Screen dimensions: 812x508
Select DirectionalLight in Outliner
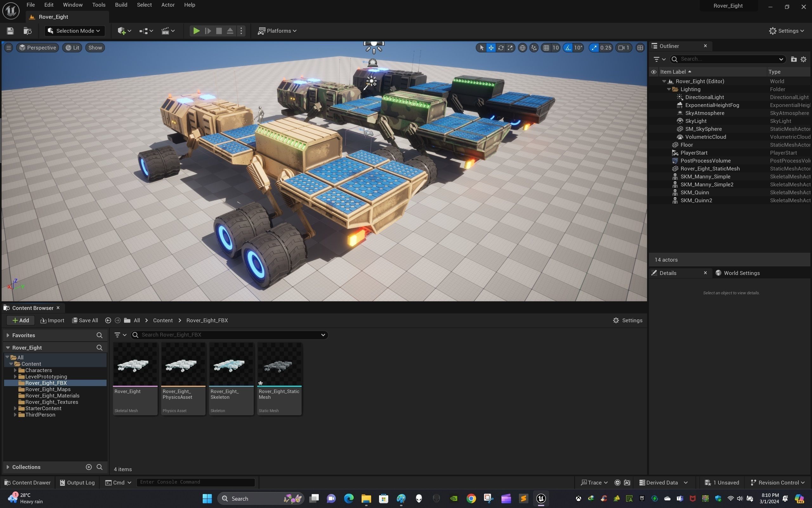coord(704,97)
